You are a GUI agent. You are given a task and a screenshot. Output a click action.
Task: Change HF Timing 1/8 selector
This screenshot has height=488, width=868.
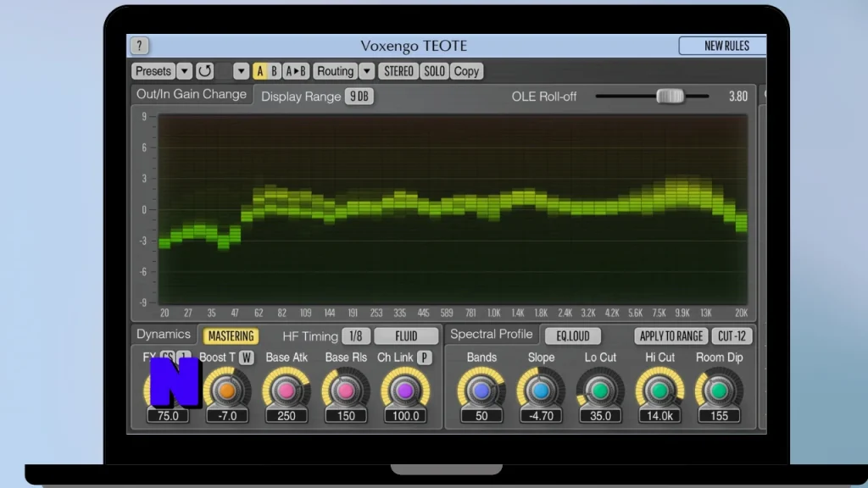tap(356, 335)
